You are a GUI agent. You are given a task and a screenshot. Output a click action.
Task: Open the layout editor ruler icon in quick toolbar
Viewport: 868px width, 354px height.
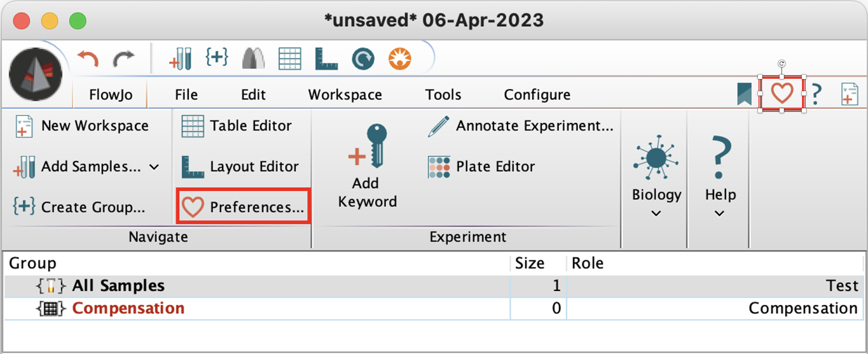click(x=326, y=59)
